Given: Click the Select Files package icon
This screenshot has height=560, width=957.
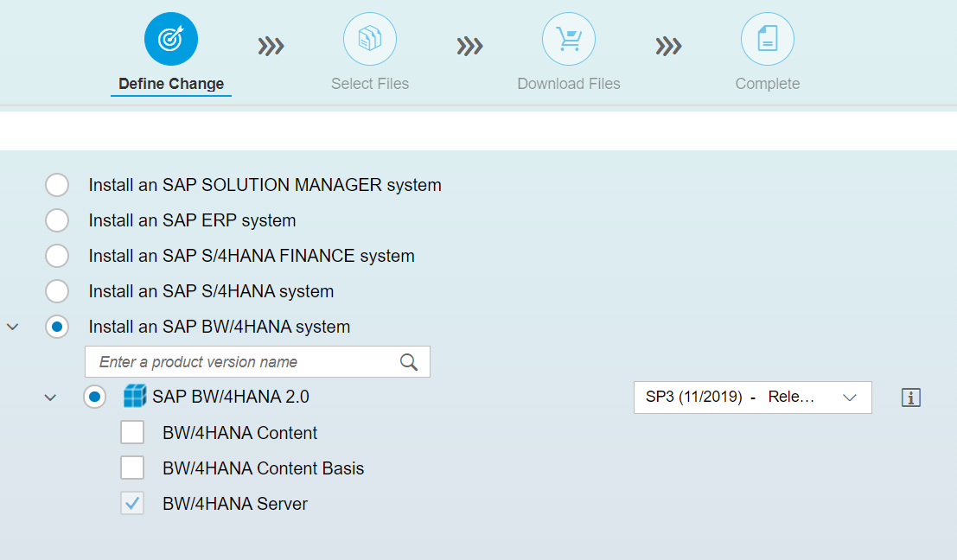Looking at the screenshot, I should [370, 39].
